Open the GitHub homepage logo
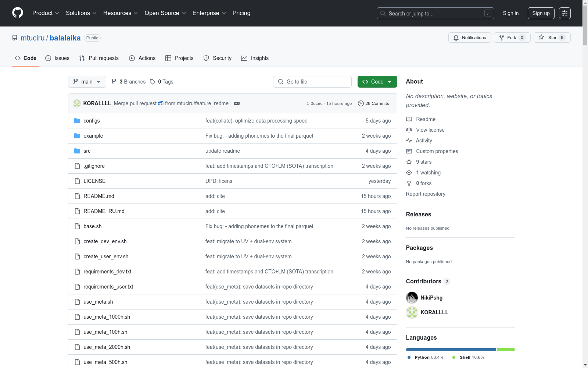The height and width of the screenshot is (368, 588). pyautogui.click(x=18, y=13)
